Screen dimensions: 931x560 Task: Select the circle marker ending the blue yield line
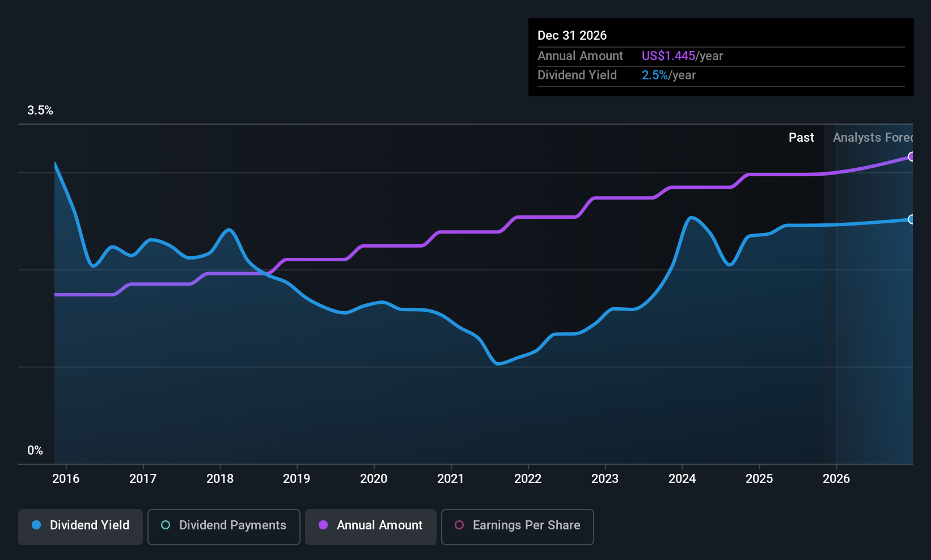pos(911,219)
